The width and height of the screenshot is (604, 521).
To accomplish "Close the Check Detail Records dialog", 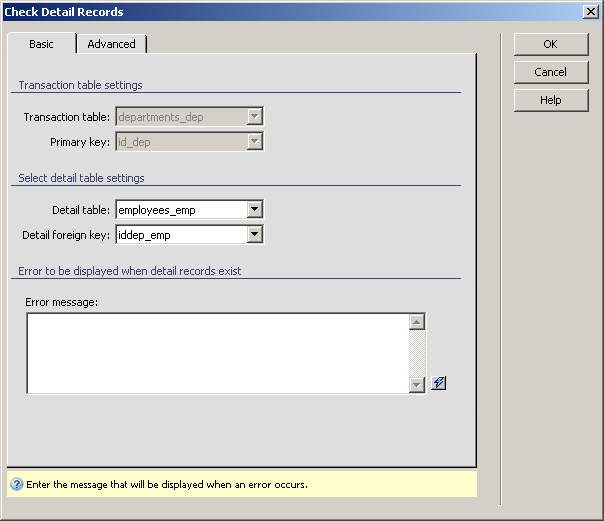I will click(591, 12).
